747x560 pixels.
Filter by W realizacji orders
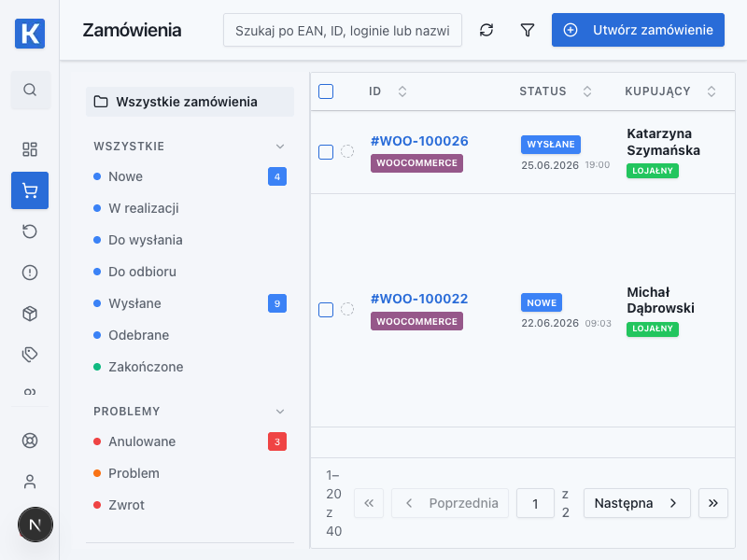click(x=190, y=208)
